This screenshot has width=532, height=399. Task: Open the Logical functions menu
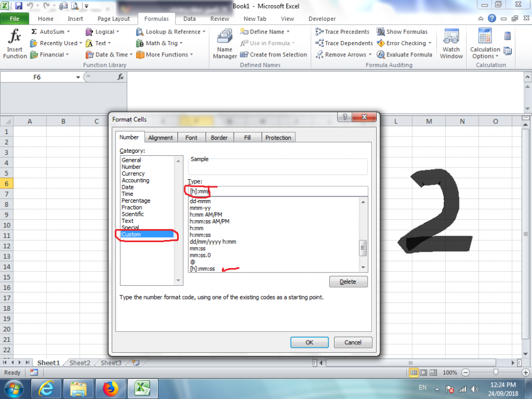103,31
